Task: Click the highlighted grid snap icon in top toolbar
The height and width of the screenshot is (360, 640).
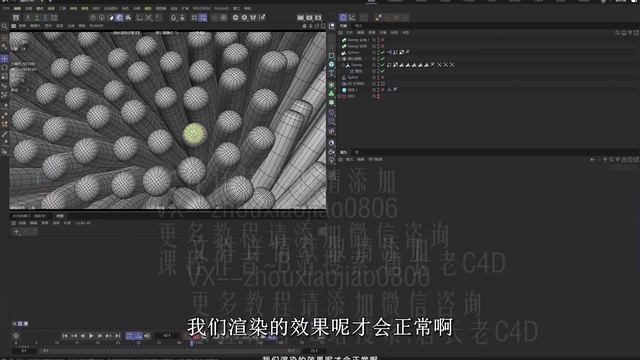Action: coord(203,18)
